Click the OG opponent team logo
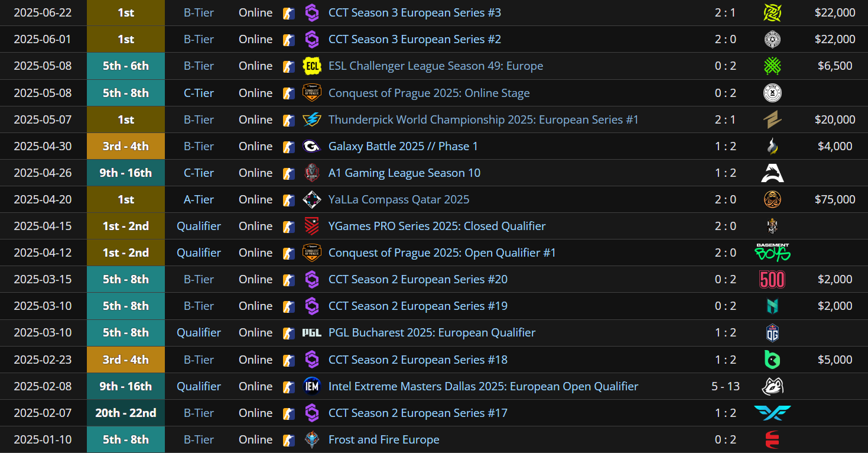Screen dimensions: 868x453 click(772, 333)
